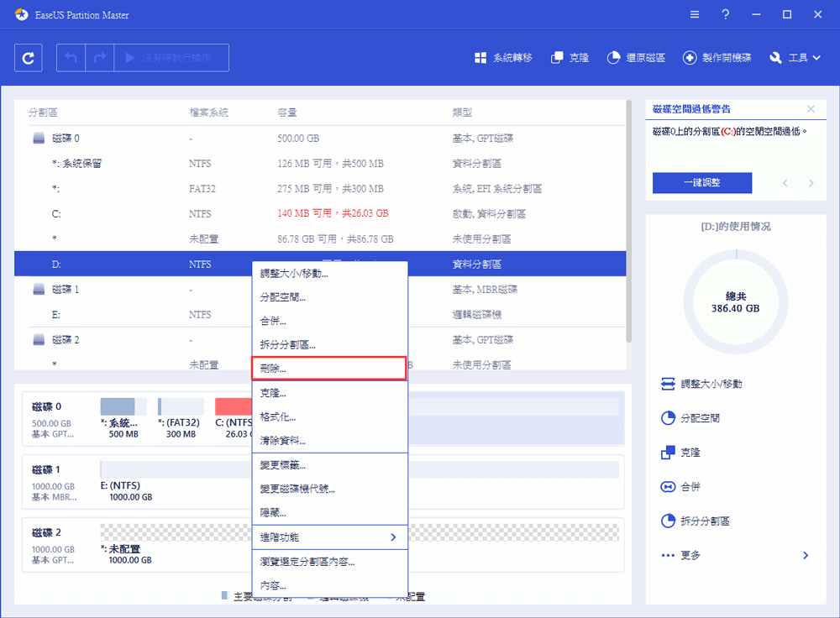Select the 磁碟 0 row in partition list

[320, 139]
